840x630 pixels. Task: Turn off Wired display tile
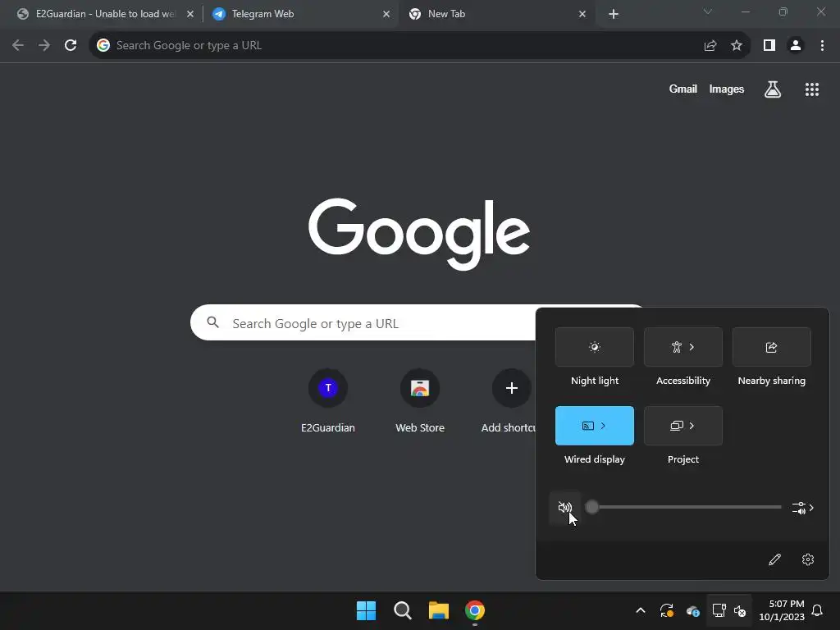pyautogui.click(x=595, y=426)
